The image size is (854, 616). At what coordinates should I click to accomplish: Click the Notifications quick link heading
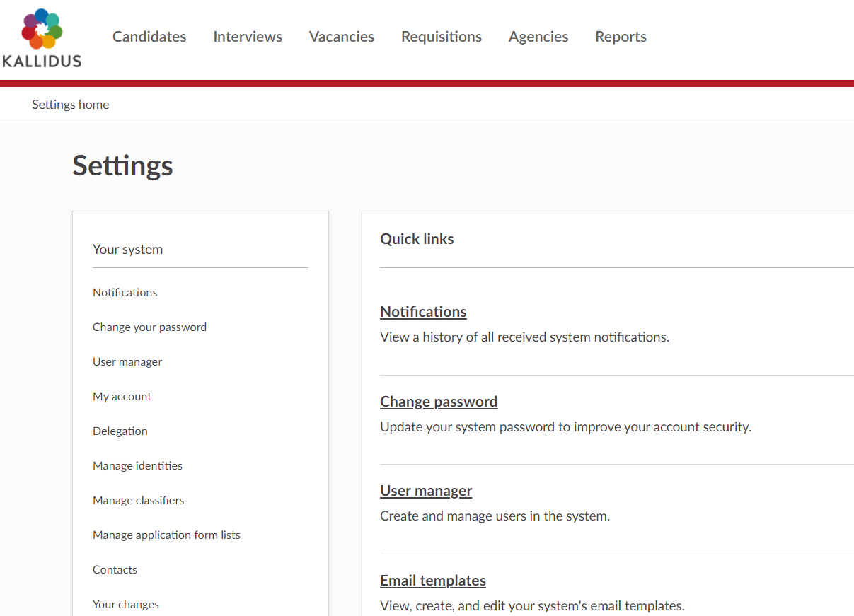423,312
